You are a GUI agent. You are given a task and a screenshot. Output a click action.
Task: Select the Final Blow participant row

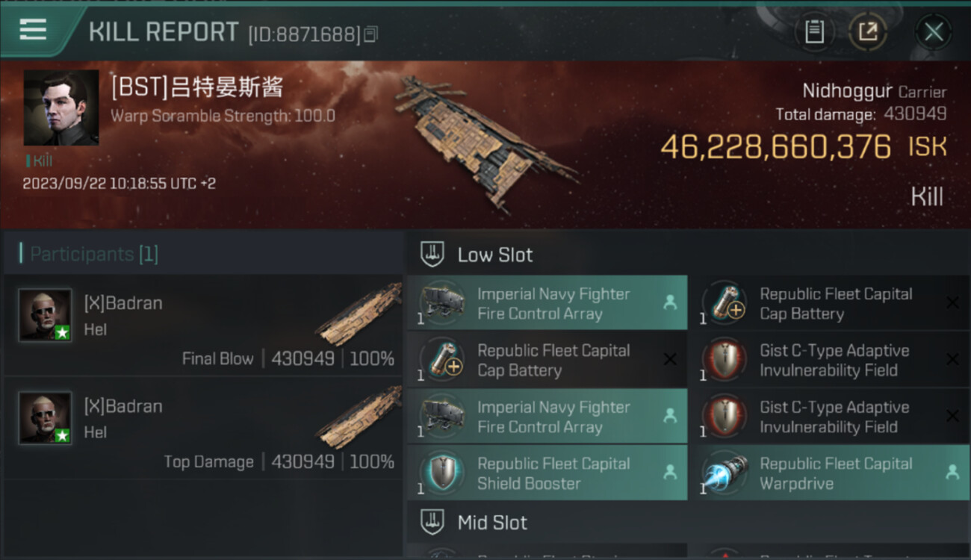pos(203,325)
